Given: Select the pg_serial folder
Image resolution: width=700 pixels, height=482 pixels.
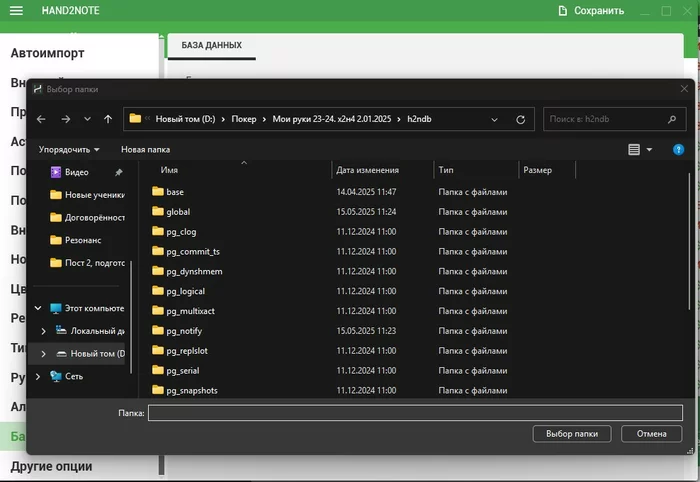Looking at the screenshot, I should pyautogui.click(x=183, y=370).
